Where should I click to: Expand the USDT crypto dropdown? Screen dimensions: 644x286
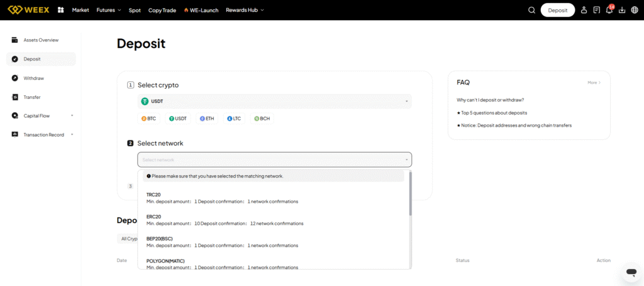point(274,101)
